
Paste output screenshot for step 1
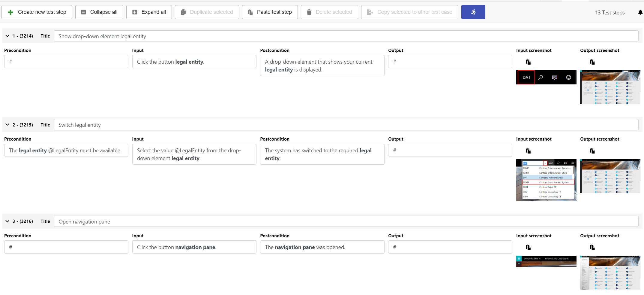coord(592,62)
